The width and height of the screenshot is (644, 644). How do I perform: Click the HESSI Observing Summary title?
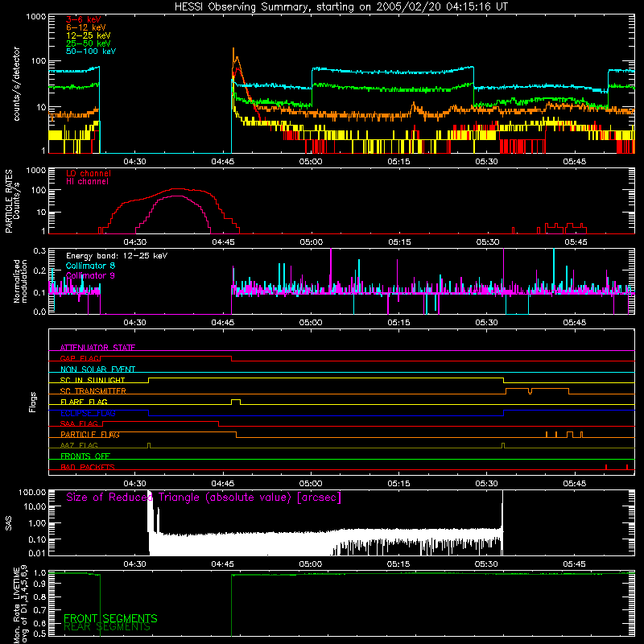(341, 7)
